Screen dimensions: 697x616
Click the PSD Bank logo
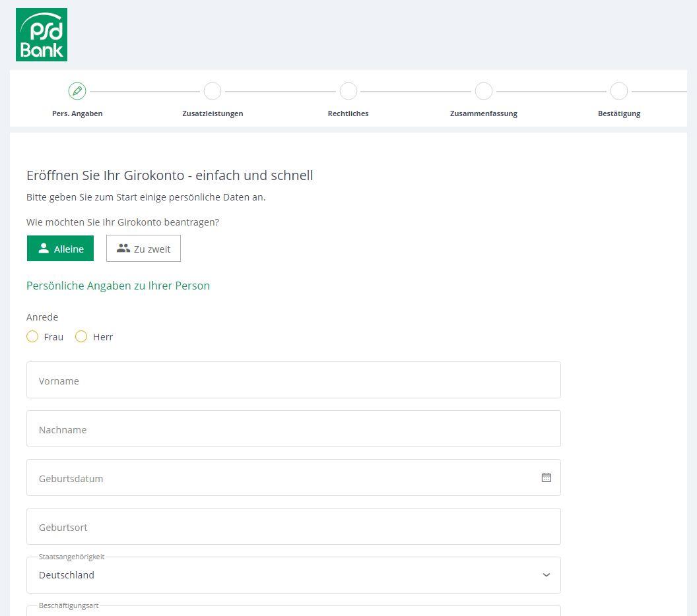point(42,35)
